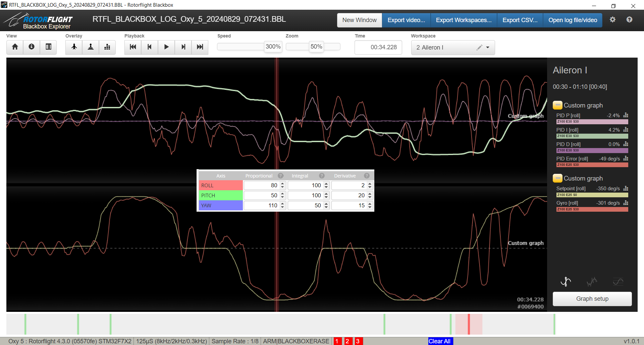Open the log header info view
Screen dimensions: 644x345
pyautogui.click(x=32, y=47)
